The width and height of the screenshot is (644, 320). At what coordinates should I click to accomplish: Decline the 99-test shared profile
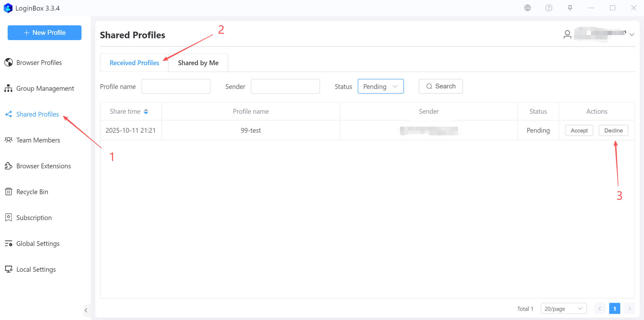tap(613, 130)
